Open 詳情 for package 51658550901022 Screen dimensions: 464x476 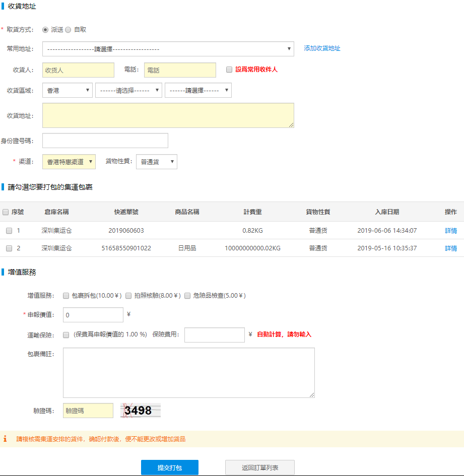pos(450,248)
